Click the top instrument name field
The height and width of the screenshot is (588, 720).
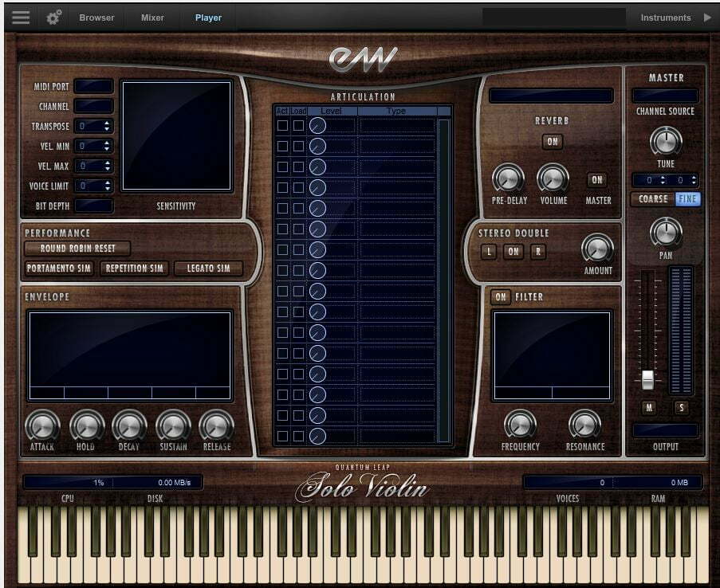[x=554, y=18]
